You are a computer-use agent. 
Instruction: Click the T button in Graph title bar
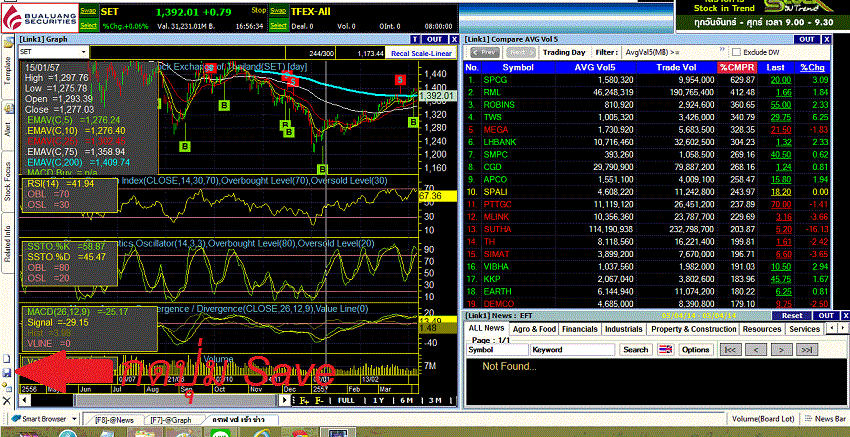pyautogui.click(x=415, y=39)
